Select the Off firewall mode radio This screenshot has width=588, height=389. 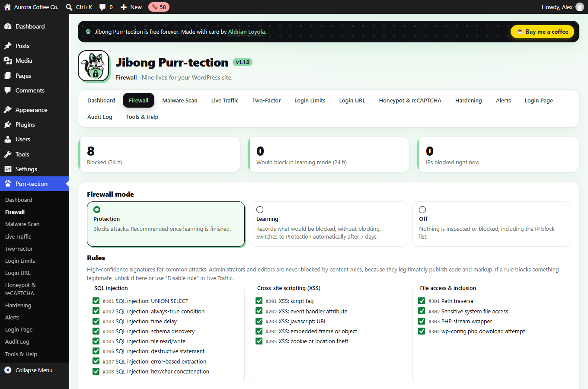422,210
